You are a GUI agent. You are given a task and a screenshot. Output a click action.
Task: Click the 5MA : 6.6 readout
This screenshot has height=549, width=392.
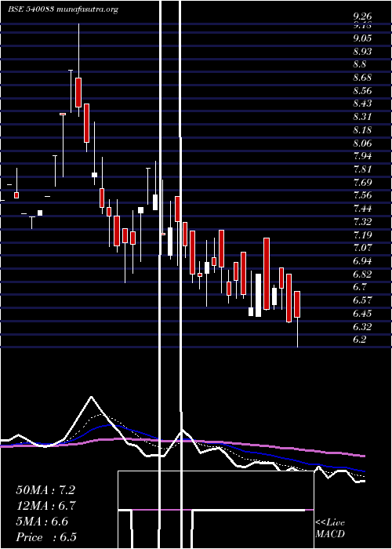click(x=42, y=522)
